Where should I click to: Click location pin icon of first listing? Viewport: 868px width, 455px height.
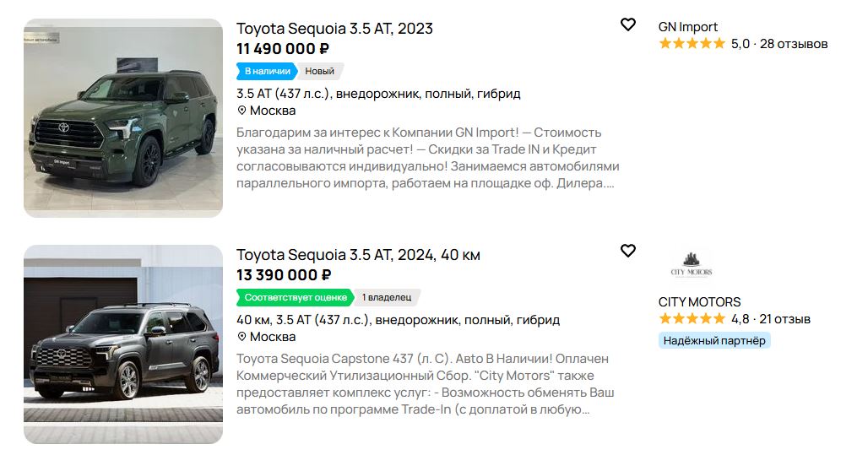click(x=241, y=111)
